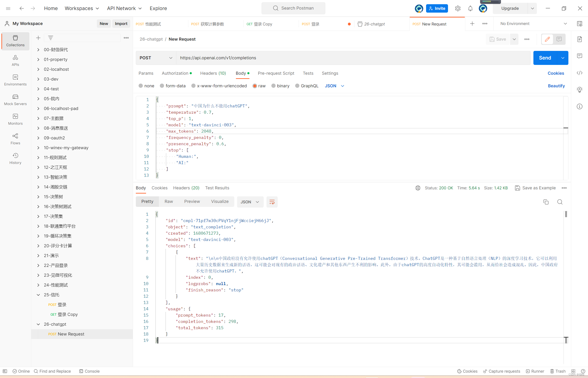This screenshot has width=588, height=378.
Task: Collapse the 26-chatgpt collection
Action: (38, 324)
